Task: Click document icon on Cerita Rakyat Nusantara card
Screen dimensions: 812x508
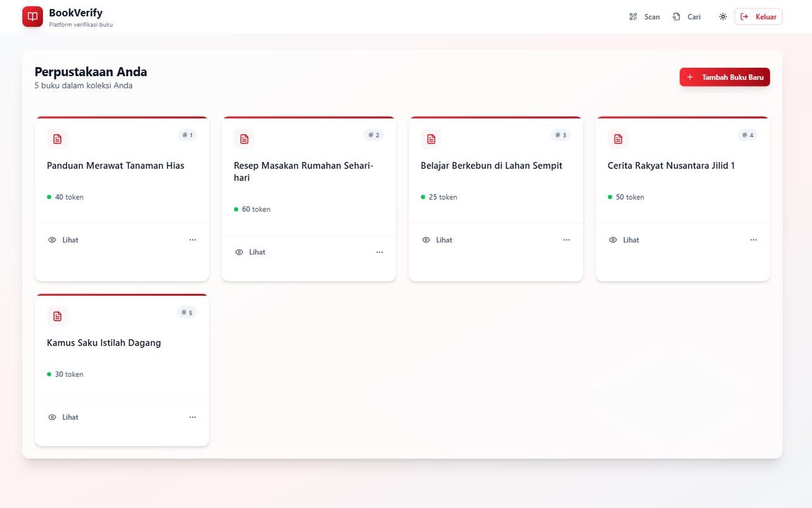Action: tap(618, 139)
